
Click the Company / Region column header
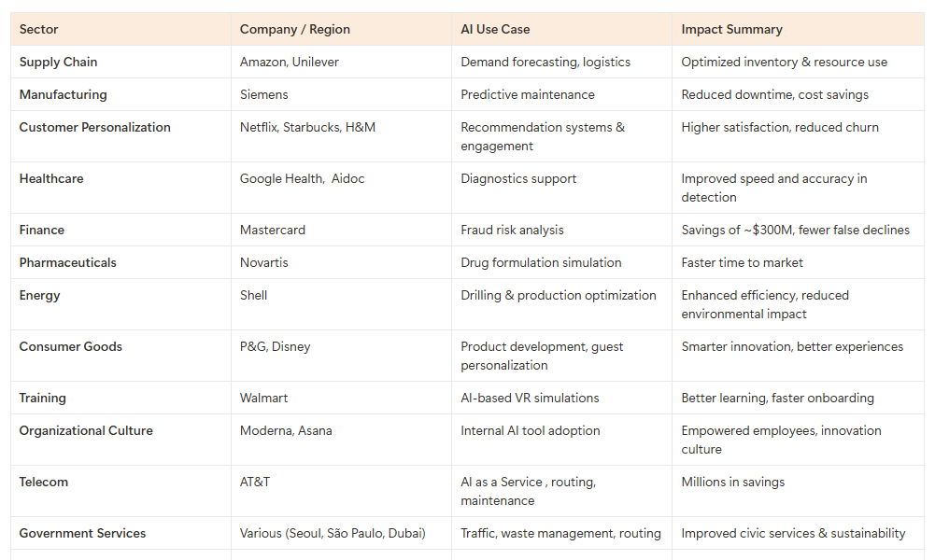[x=295, y=30]
